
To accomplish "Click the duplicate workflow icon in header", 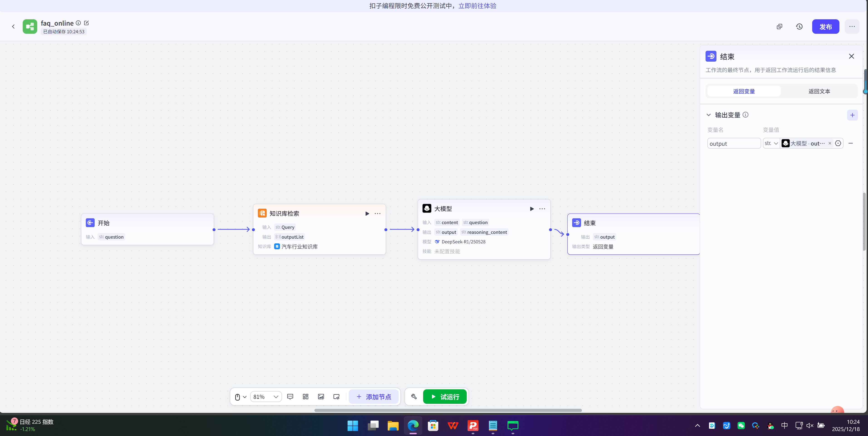I will click(779, 27).
